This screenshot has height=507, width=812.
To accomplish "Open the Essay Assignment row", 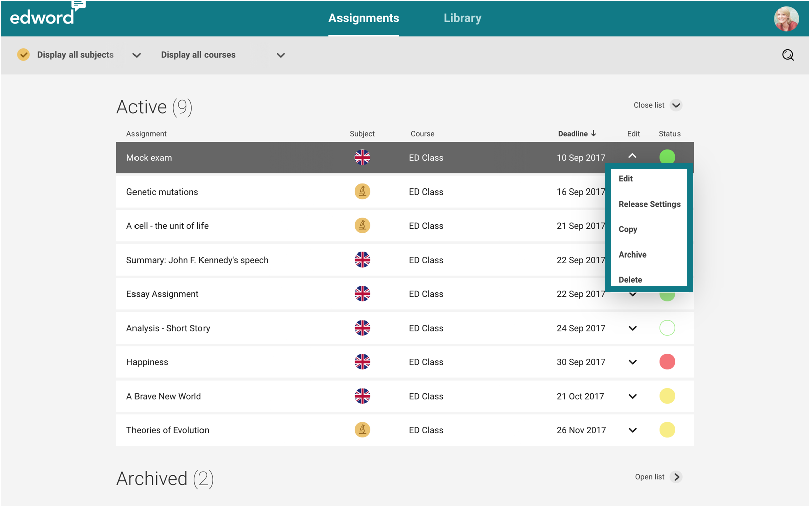I will coord(162,294).
